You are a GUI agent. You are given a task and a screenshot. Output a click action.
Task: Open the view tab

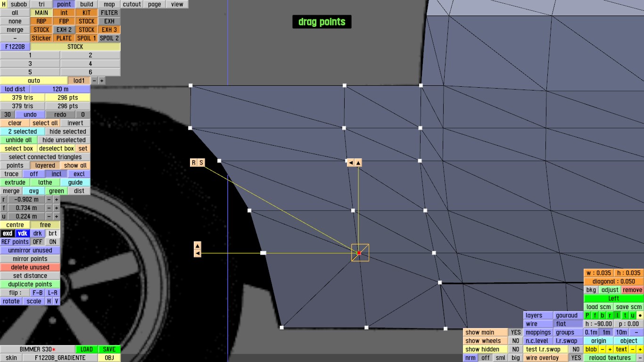point(177,4)
